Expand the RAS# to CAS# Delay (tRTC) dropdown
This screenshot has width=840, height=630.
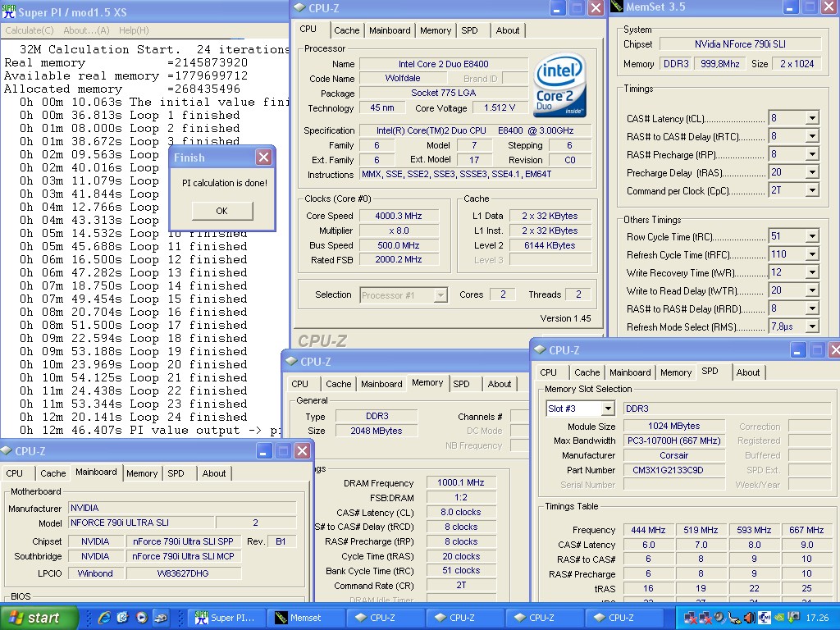[x=812, y=137]
